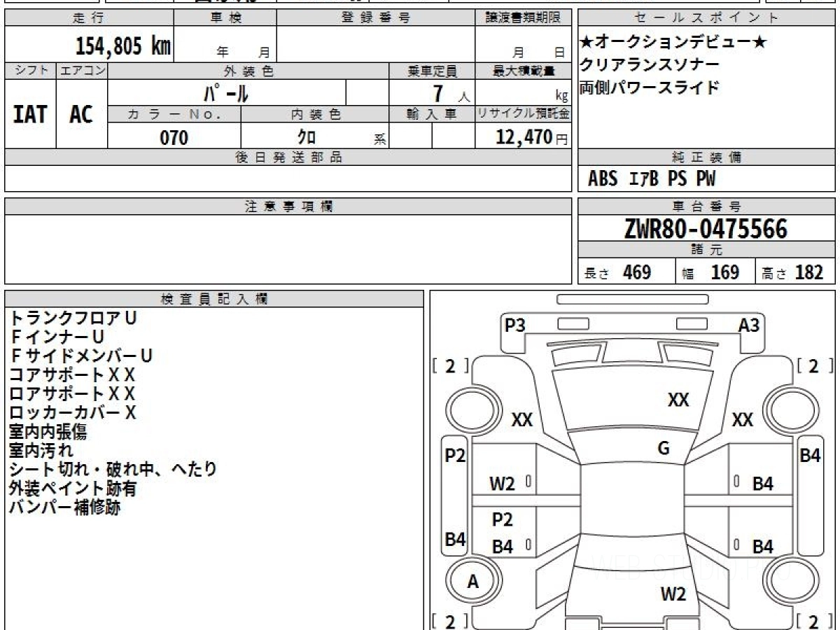Image resolution: width=840 pixels, height=630 pixels.
Task: Click the XX mark on the hood
Action: [678, 400]
